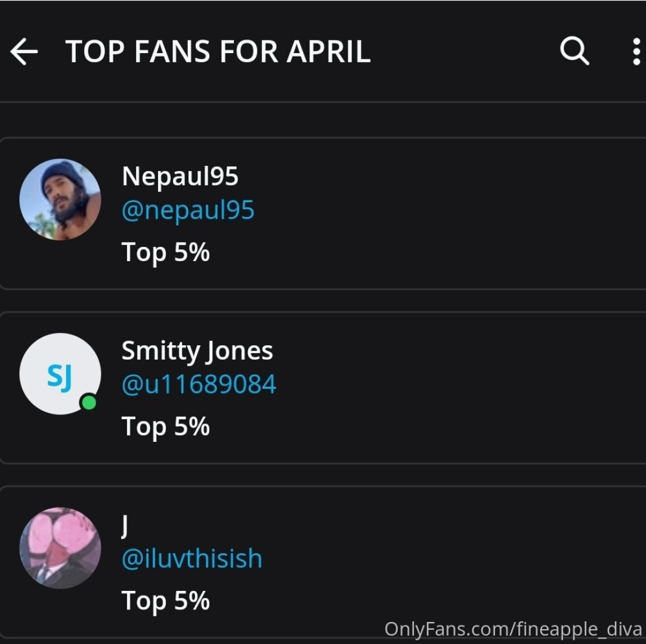Click Top 5% under @nepaul95
This screenshot has height=644, width=646.
pyautogui.click(x=165, y=252)
